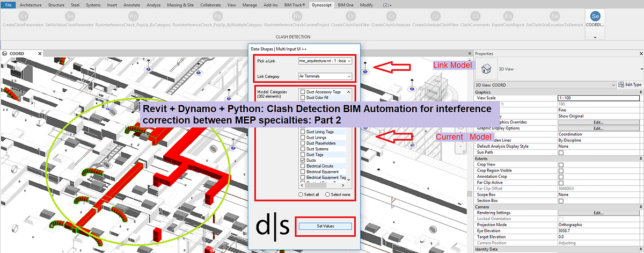Click the COORDI... Se ribbon icon

coord(595,17)
